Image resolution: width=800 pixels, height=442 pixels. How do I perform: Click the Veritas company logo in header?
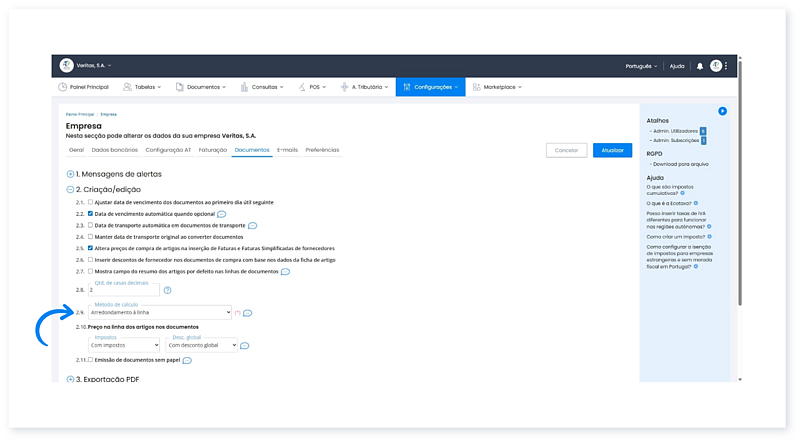click(66, 66)
